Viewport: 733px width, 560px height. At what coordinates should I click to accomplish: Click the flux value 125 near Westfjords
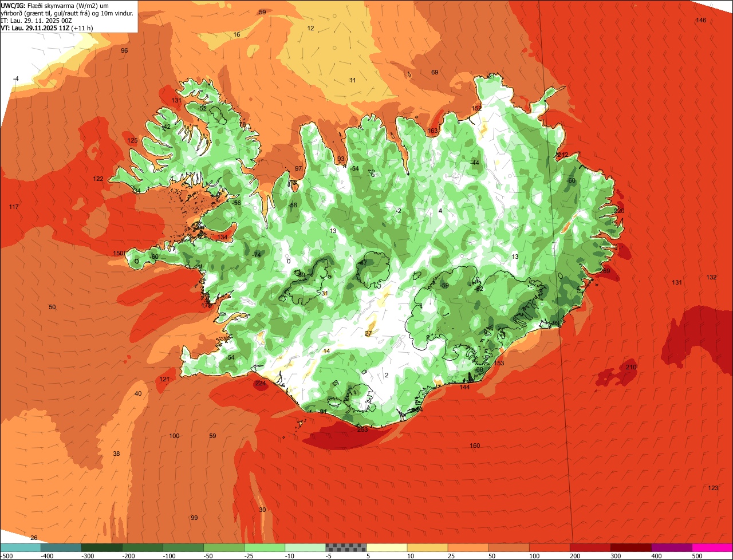pyautogui.click(x=132, y=140)
